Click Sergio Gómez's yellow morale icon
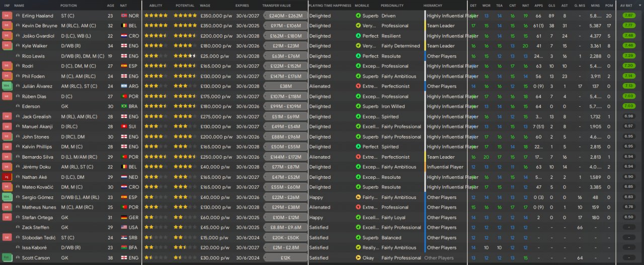The height and width of the screenshot is (265, 644). point(358,197)
